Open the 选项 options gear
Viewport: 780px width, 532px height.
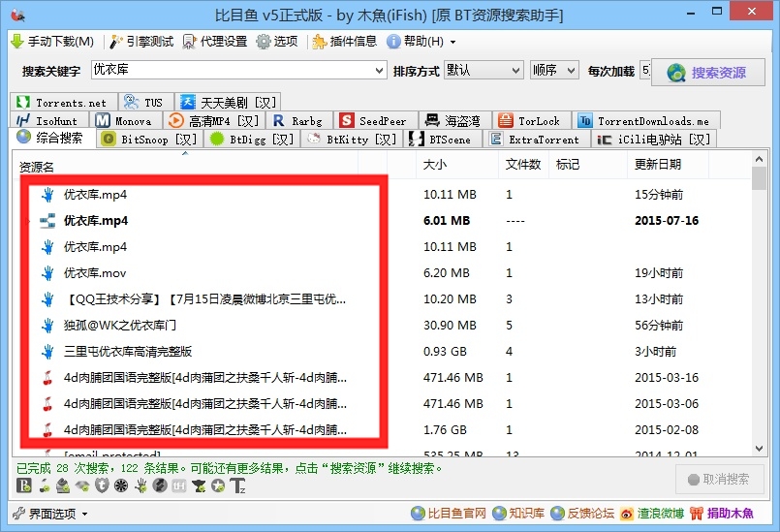coord(277,42)
